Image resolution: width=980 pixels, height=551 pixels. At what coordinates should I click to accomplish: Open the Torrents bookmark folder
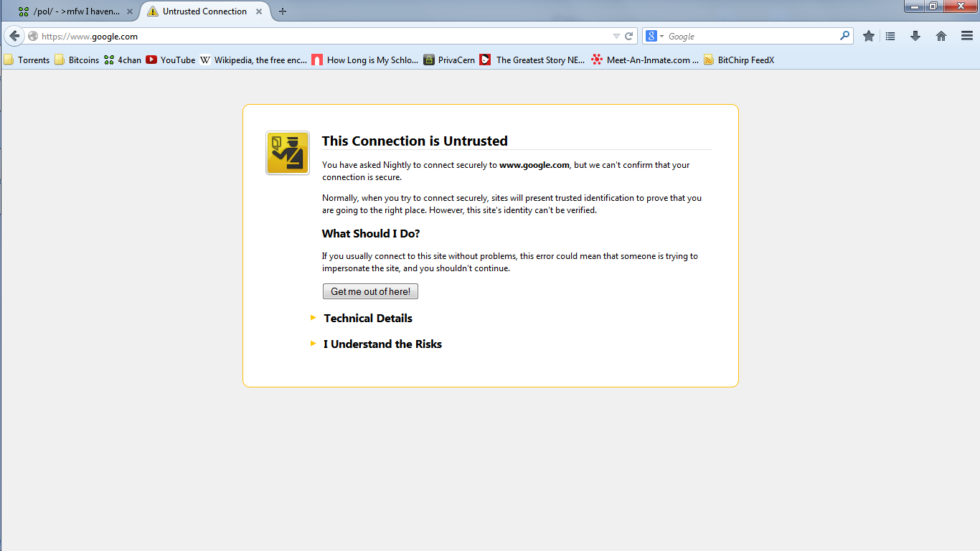coord(27,60)
